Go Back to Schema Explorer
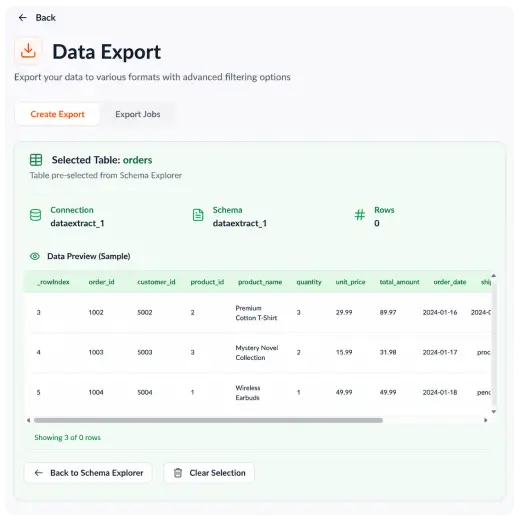The width and height of the screenshot is (520, 520). (x=88, y=473)
